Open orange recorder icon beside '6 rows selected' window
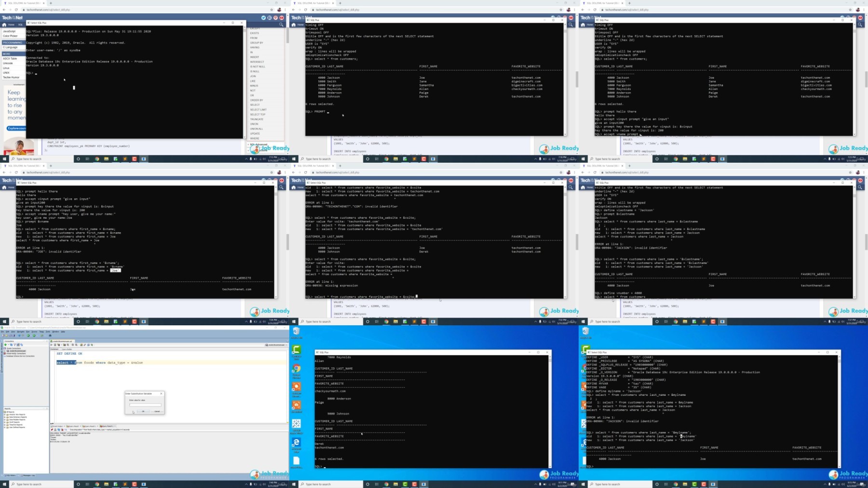Viewport: 868px width, 488px height. pos(297,388)
